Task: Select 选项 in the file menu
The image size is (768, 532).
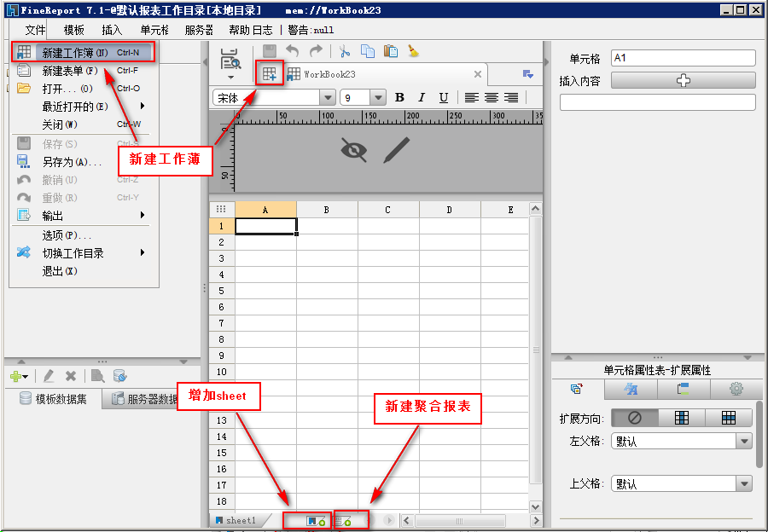Action: point(80,235)
